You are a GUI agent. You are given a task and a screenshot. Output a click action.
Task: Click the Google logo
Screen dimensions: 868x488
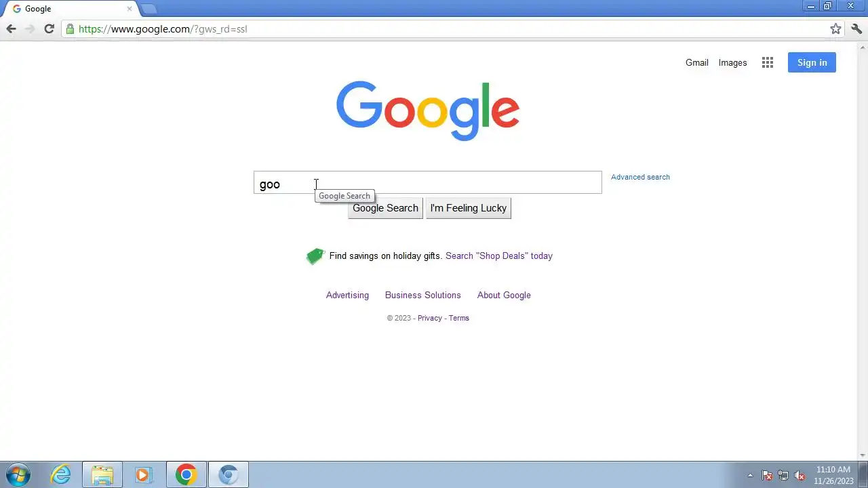428,110
